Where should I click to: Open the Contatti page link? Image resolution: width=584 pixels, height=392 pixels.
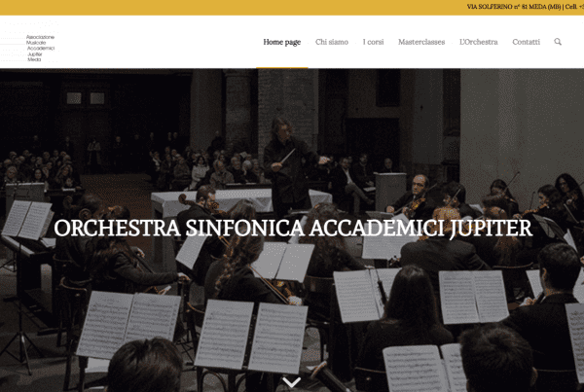[x=526, y=42]
